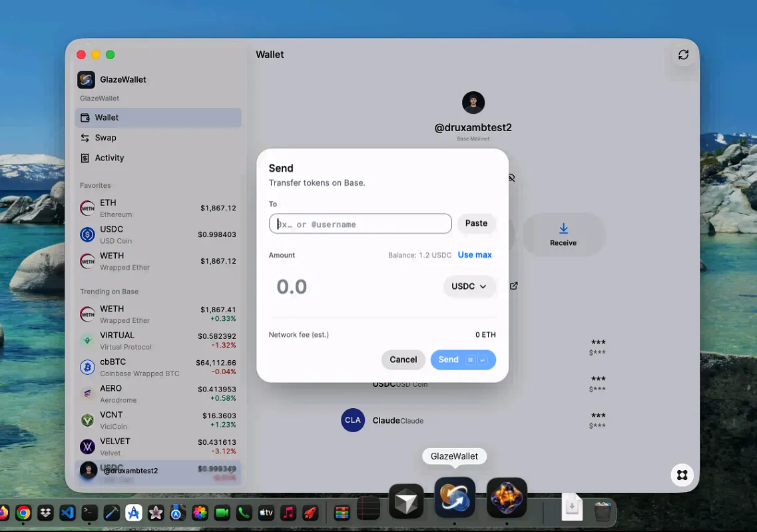Open the Trash in the dock
This screenshot has height=532, width=757.
(x=603, y=511)
